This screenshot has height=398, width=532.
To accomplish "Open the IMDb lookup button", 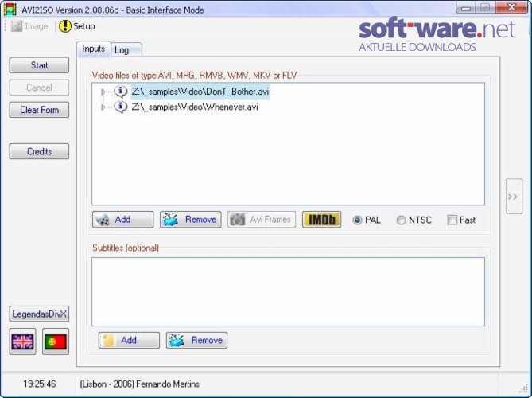I will (x=321, y=220).
